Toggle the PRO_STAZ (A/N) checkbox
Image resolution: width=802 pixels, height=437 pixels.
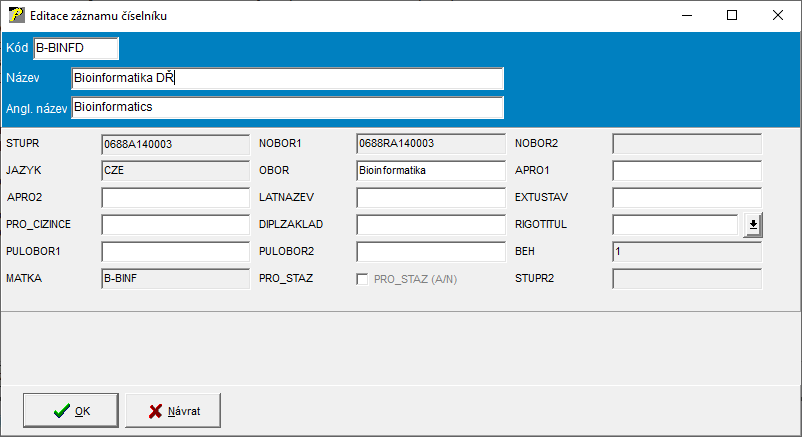point(362,279)
